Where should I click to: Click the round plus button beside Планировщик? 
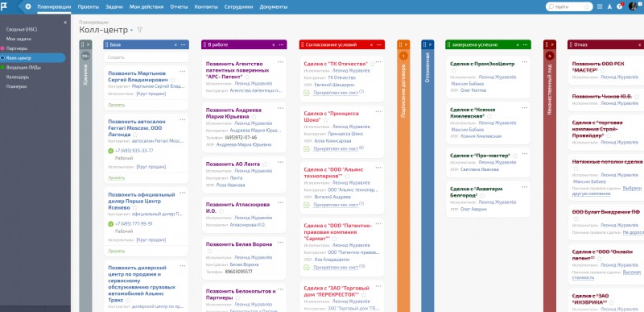point(28,6)
